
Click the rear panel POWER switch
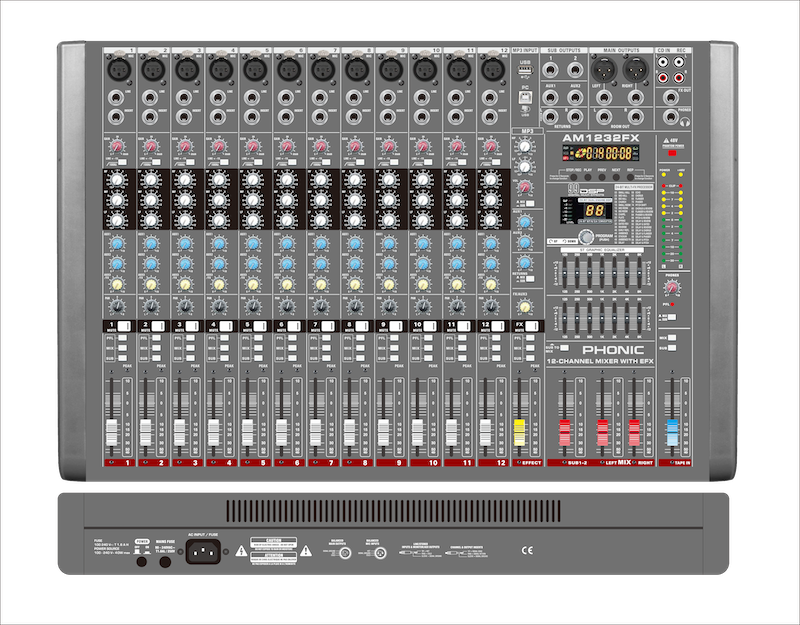[x=142, y=562]
